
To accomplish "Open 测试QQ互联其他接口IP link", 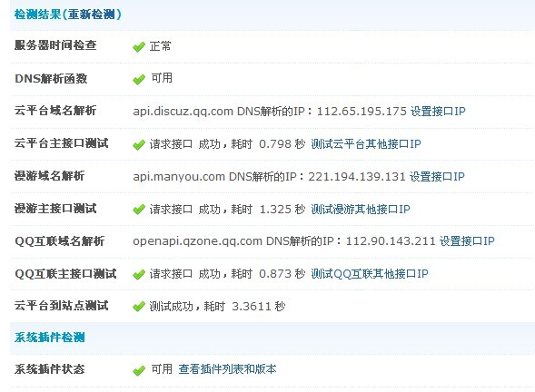I will pos(370,274).
